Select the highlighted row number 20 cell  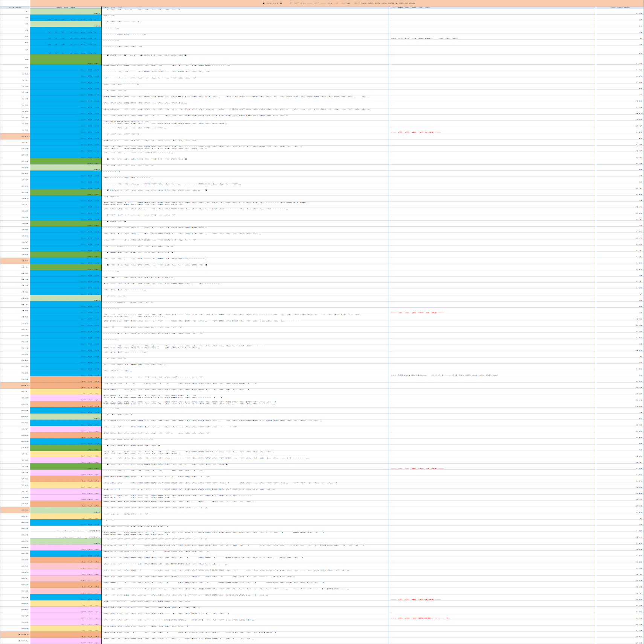pyautogui.click(x=15, y=136)
